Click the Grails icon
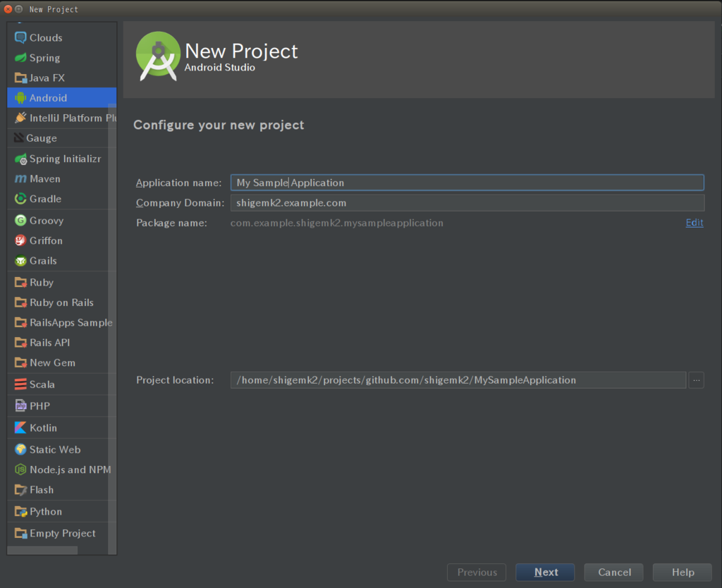Image resolution: width=722 pixels, height=588 pixels. click(20, 261)
